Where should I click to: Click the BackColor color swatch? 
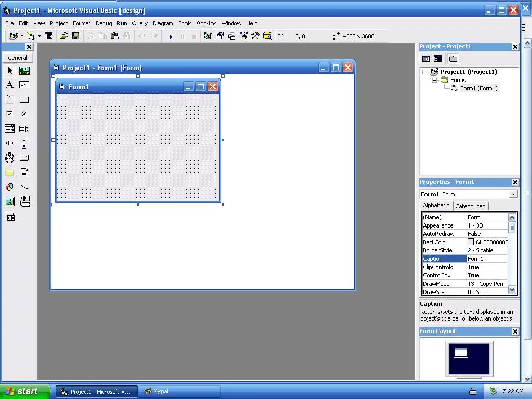pyautogui.click(x=471, y=242)
